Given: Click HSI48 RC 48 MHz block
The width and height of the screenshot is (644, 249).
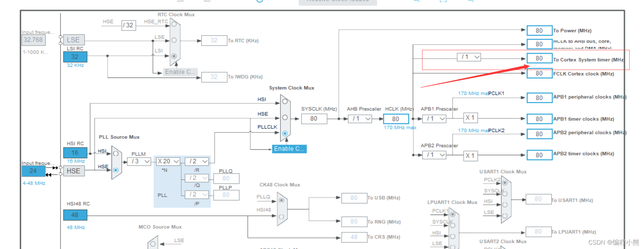Looking at the screenshot, I should pos(75,215).
